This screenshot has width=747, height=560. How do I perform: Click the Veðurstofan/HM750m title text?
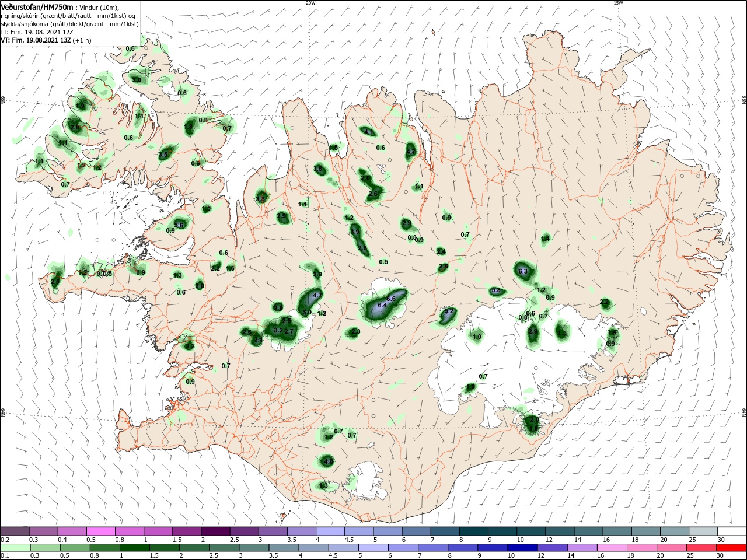pyautogui.click(x=37, y=6)
